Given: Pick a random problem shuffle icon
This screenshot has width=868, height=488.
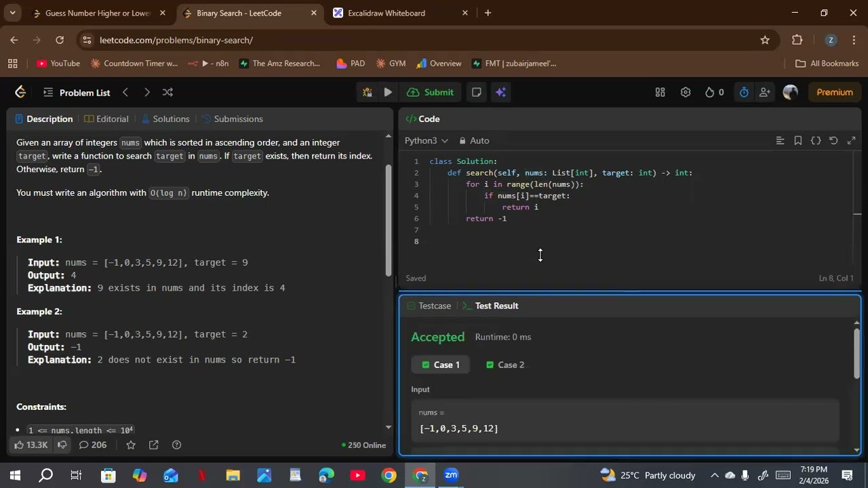Looking at the screenshot, I should pyautogui.click(x=167, y=92).
